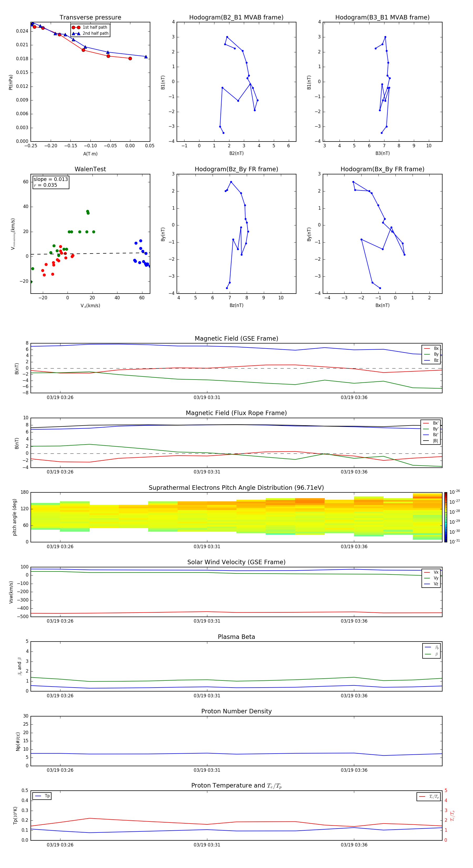Click the 'r = 0.035' annotation

[45, 185]
